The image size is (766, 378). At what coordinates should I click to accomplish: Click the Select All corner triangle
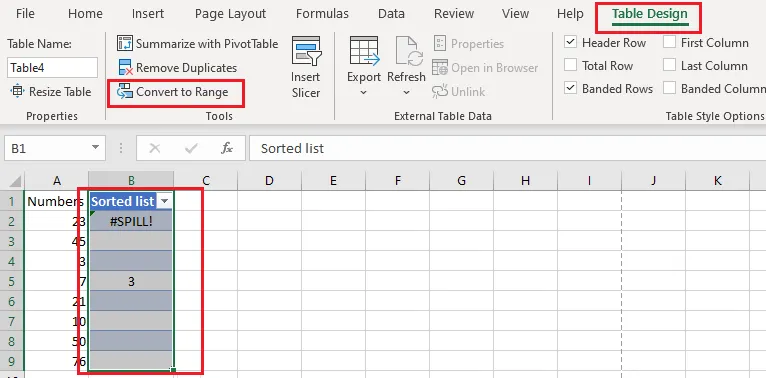click(x=16, y=182)
